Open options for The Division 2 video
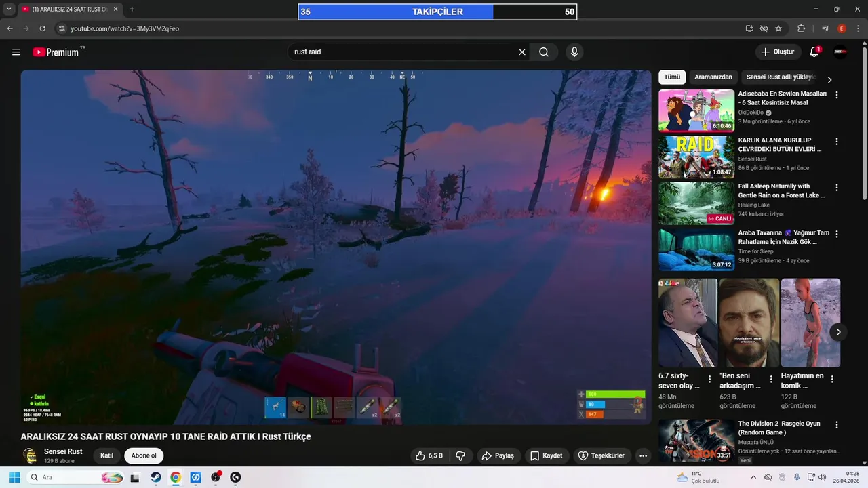Viewport: 868px width, 488px height. (x=837, y=425)
